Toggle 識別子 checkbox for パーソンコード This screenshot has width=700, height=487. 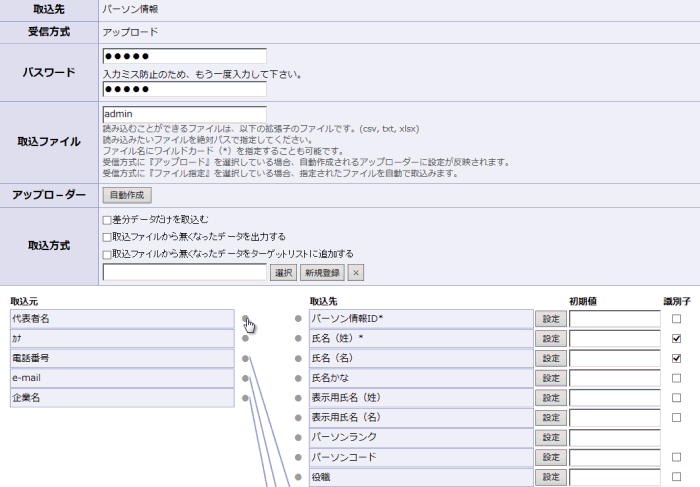coord(676,457)
